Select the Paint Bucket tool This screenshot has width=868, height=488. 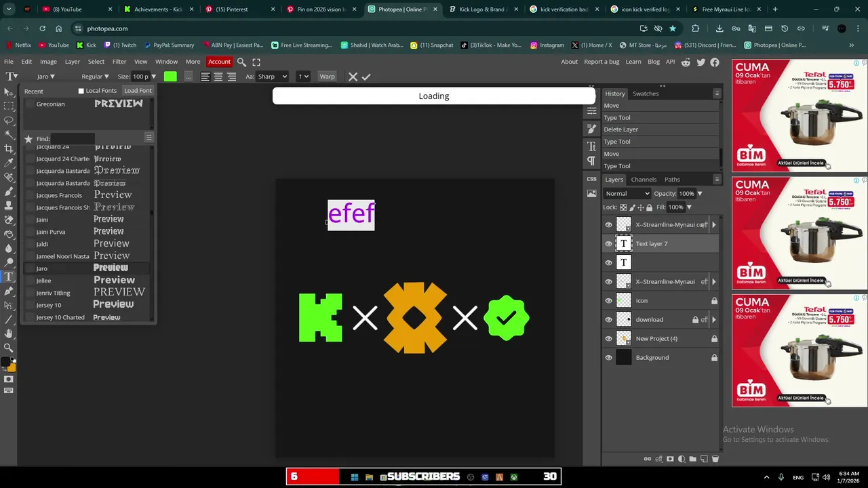point(9,234)
